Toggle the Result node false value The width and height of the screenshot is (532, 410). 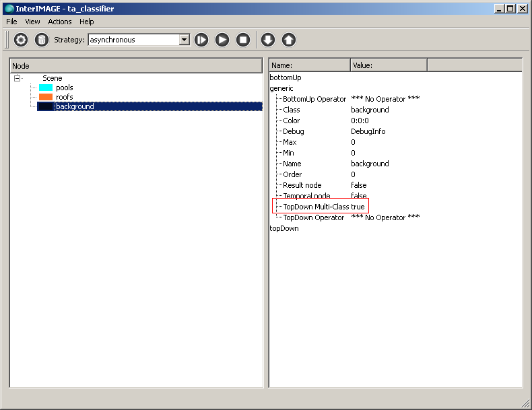point(359,185)
